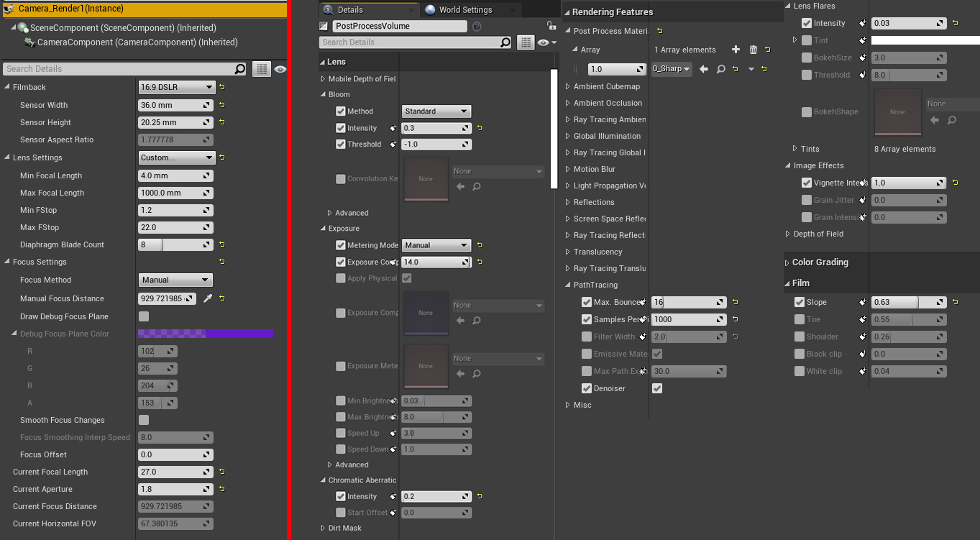Empty the Post Process Materials array with trash icon
This screenshot has height=540, width=980.
click(x=754, y=50)
